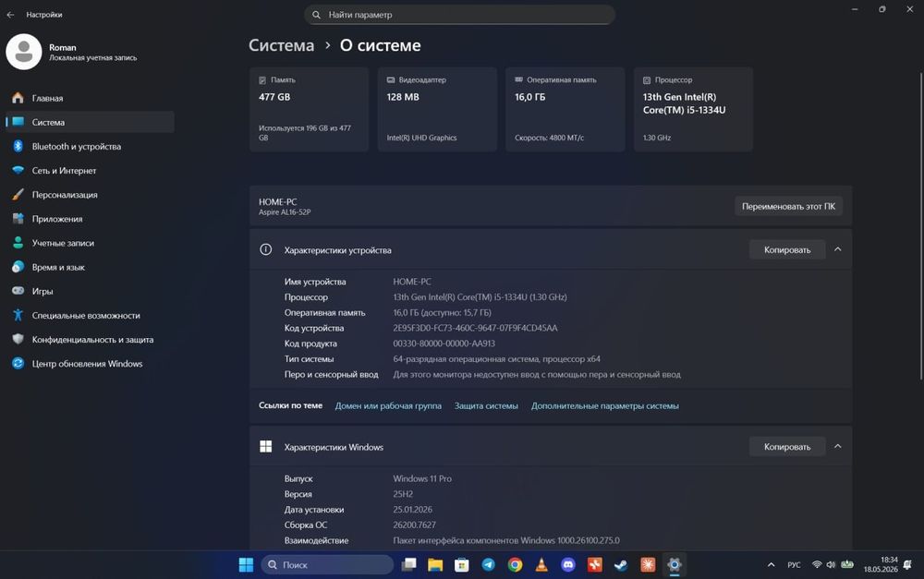The height and width of the screenshot is (579, 924).
Task: Click the Игры gamepad icon
Action: (x=18, y=291)
